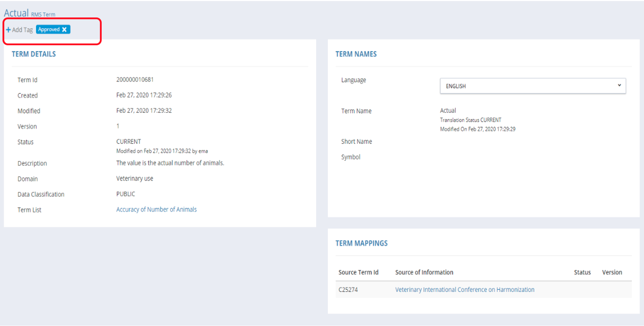
Task: Click the TERM DETAILS section heading
Action: 34,54
